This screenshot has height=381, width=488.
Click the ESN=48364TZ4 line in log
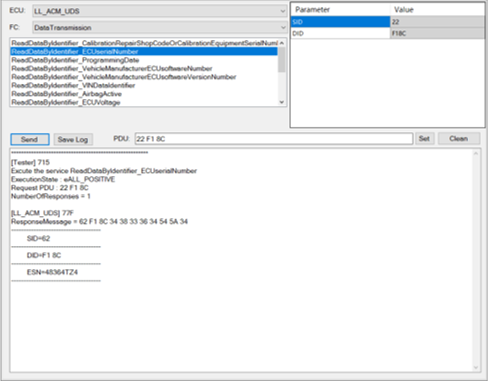tap(52, 272)
